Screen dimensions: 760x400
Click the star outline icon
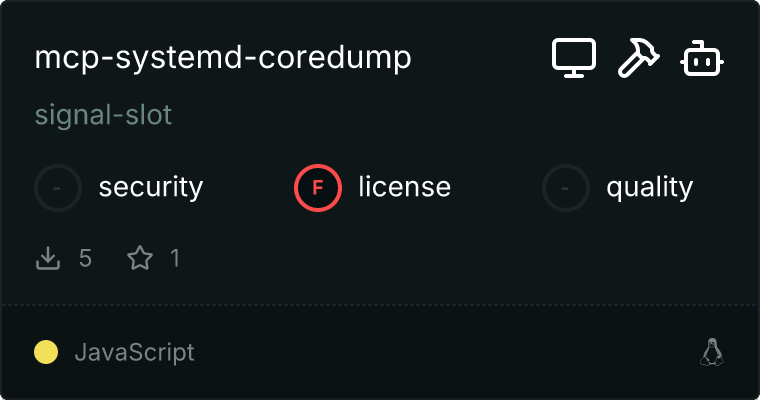(140, 258)
